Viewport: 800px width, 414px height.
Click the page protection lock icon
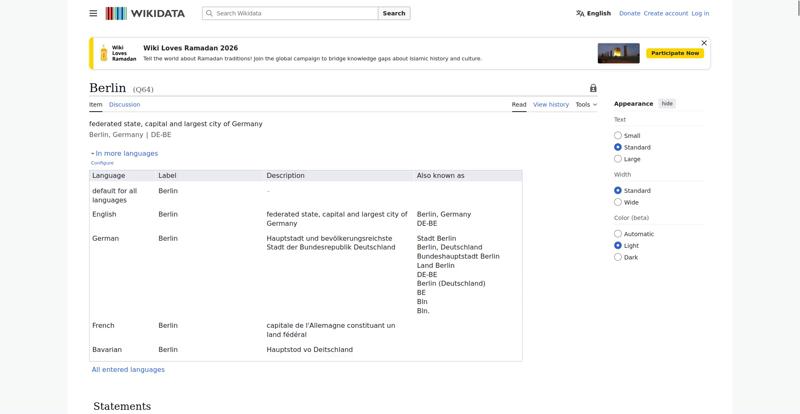[x=593, y=88]
